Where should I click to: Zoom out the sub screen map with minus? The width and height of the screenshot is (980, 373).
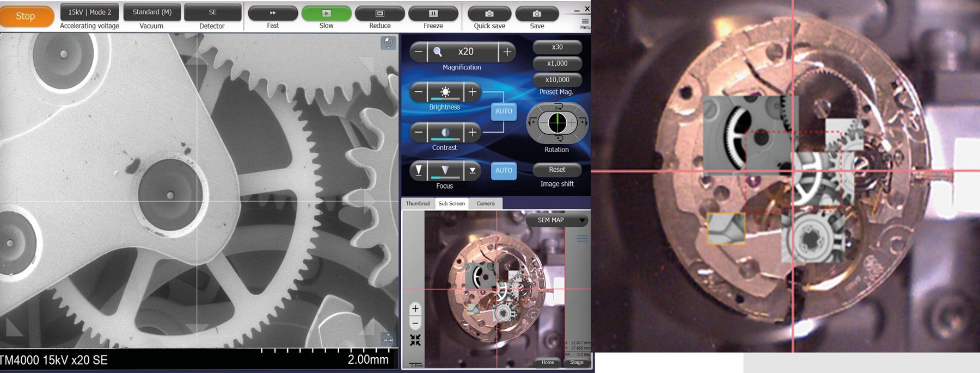click(415, 323)
